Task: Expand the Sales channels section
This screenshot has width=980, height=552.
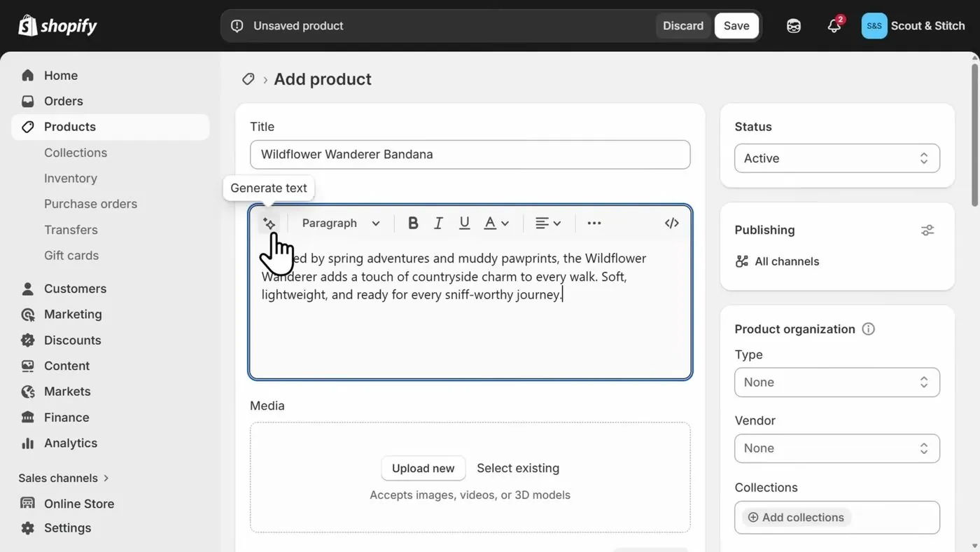Action: pos(64,478)
